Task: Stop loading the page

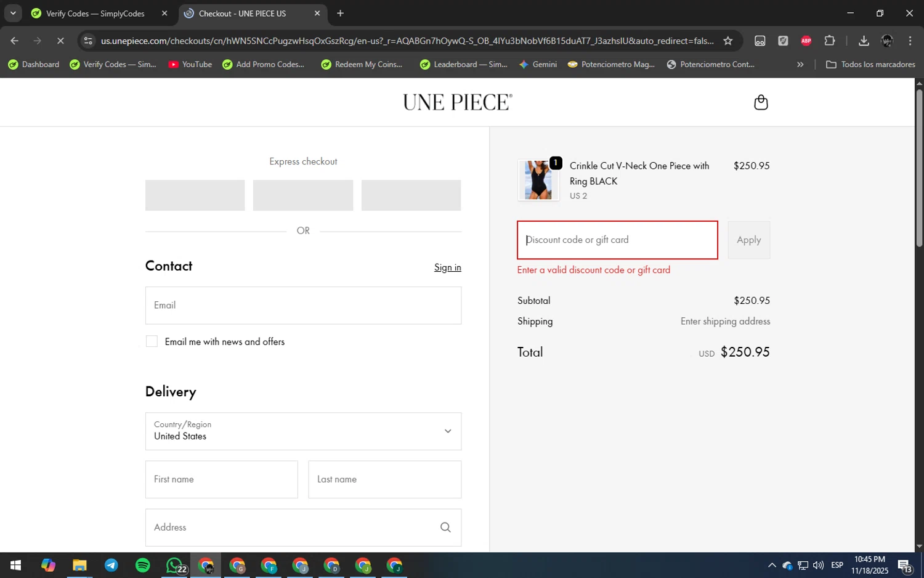Action: coord(60,41)
